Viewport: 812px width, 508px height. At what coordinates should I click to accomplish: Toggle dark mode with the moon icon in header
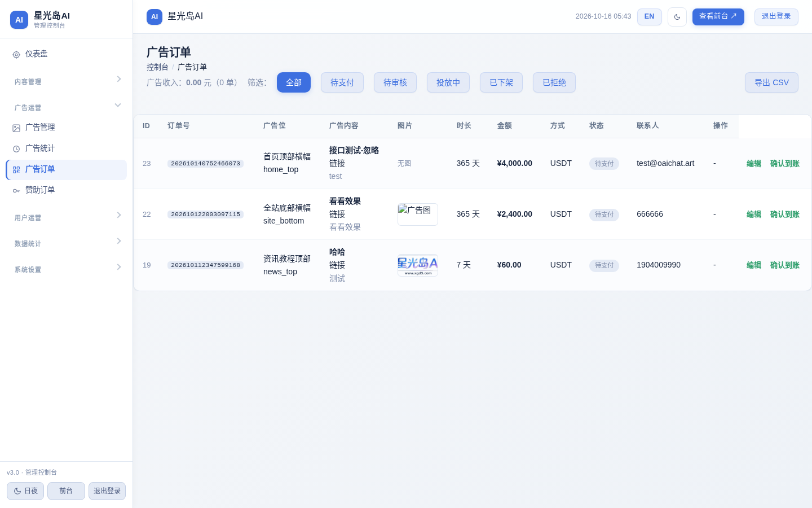pos(677,17)
